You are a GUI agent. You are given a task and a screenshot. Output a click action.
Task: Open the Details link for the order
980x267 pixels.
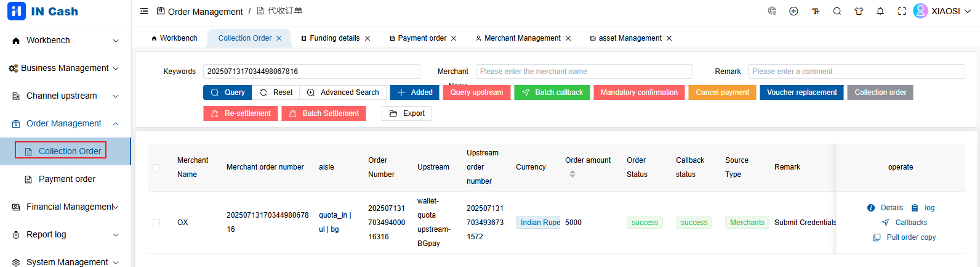point(891,208)
